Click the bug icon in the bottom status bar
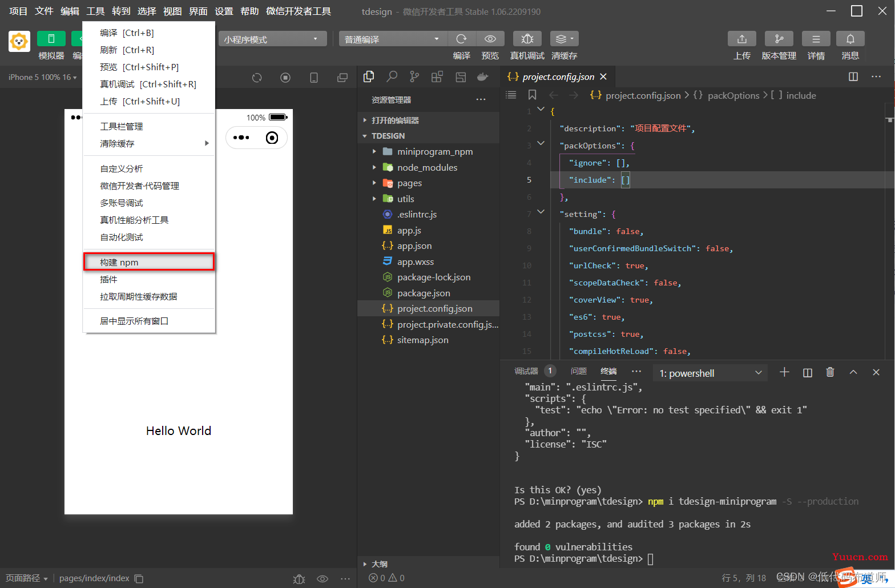Screen dimensions: 895x588 [x=299, y=579]
